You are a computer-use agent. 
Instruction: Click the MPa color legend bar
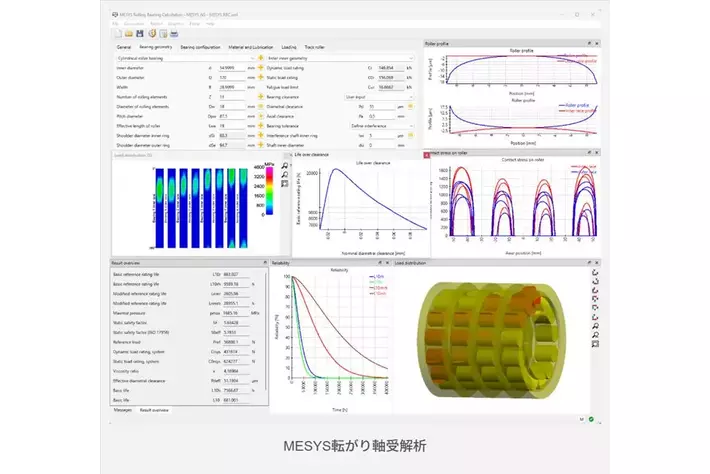pyautogui.click(x=269, y=191)
